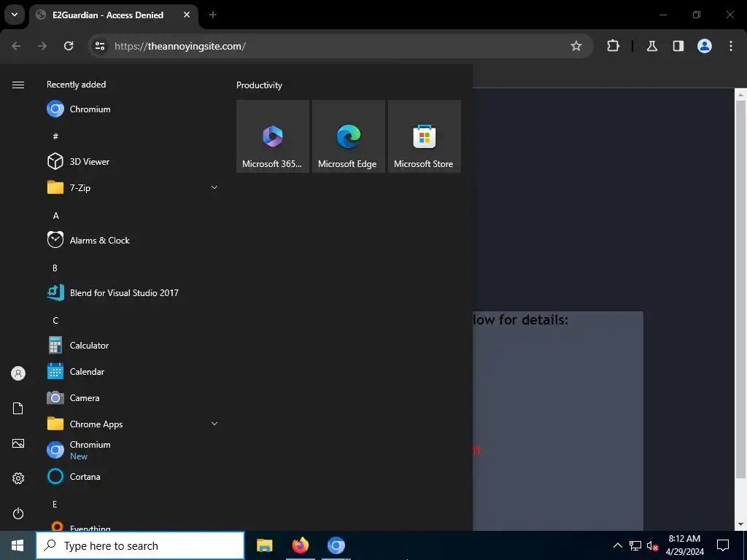Click letter C section header
The width and height of the screenshot is (747, 560).
click(x=55, y=321)
